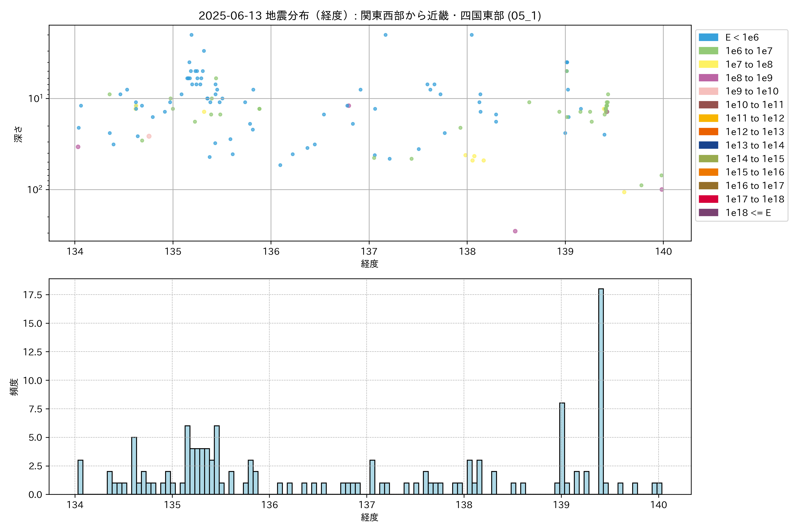Click the deepest magenta scatter point near 138.5
This screenshot has height=532, width=798.
[515, 231]
